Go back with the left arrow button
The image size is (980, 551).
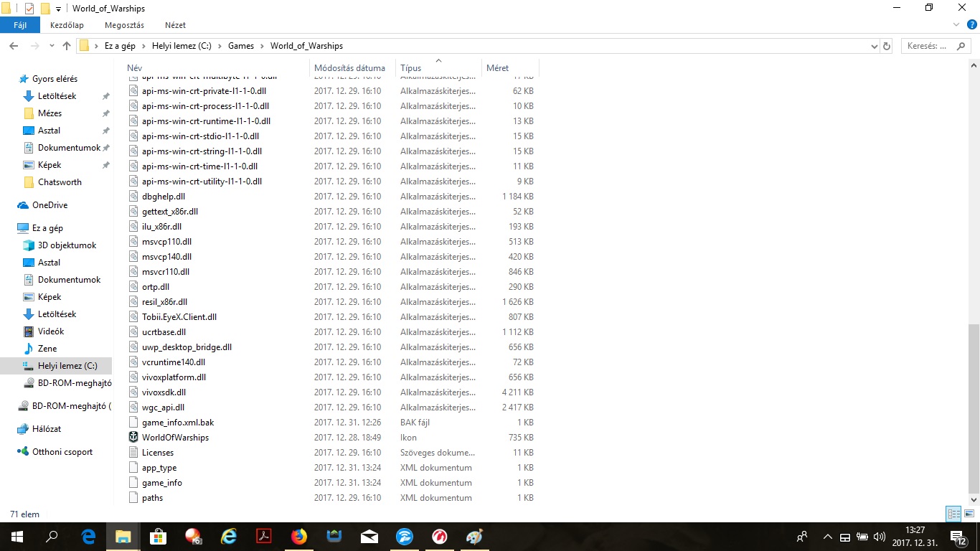14,46
